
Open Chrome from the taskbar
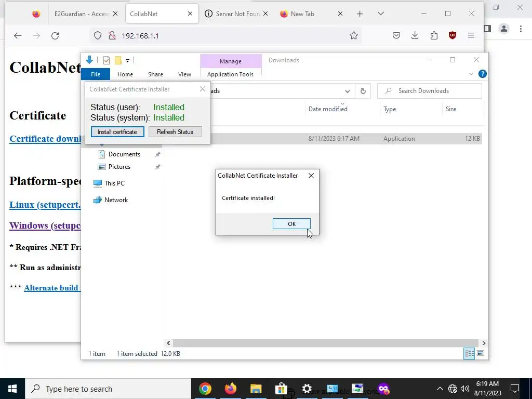(x=205, y=389)
